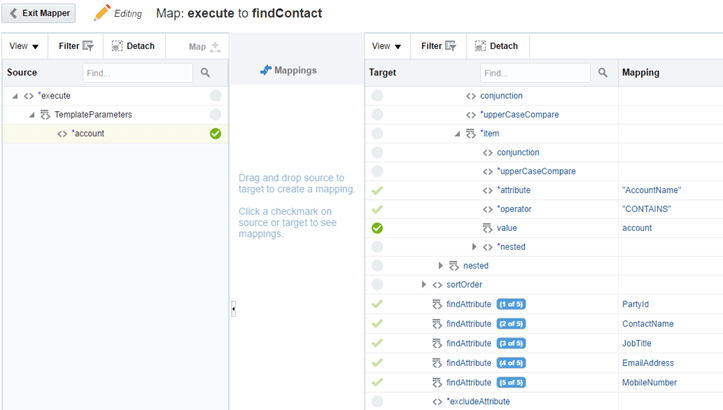Click the panel splitter collapse handle
The height and width of the screenshot is (410, 723).
tap(233, 310)
